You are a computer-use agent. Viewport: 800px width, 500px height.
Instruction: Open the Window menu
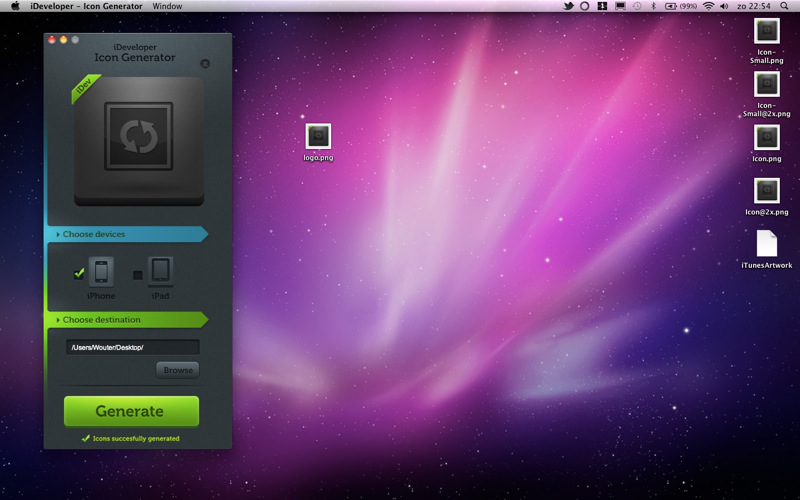[167, 6]
